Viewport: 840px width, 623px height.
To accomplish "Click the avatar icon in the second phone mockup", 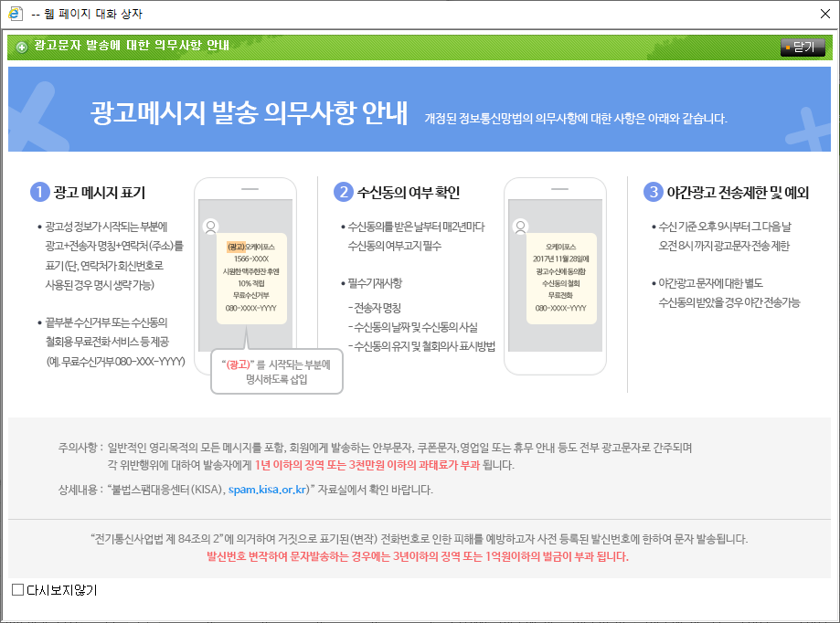I will 521,226.
